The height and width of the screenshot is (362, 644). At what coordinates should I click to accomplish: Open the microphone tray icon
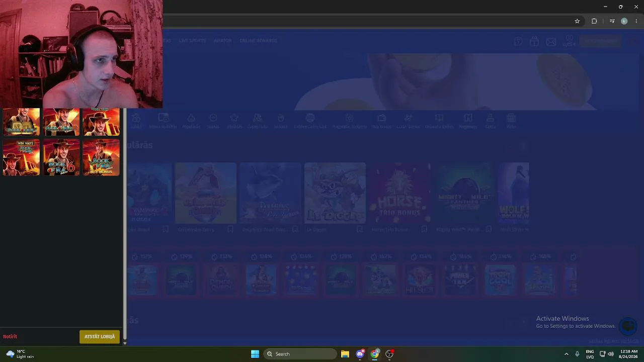577,354
